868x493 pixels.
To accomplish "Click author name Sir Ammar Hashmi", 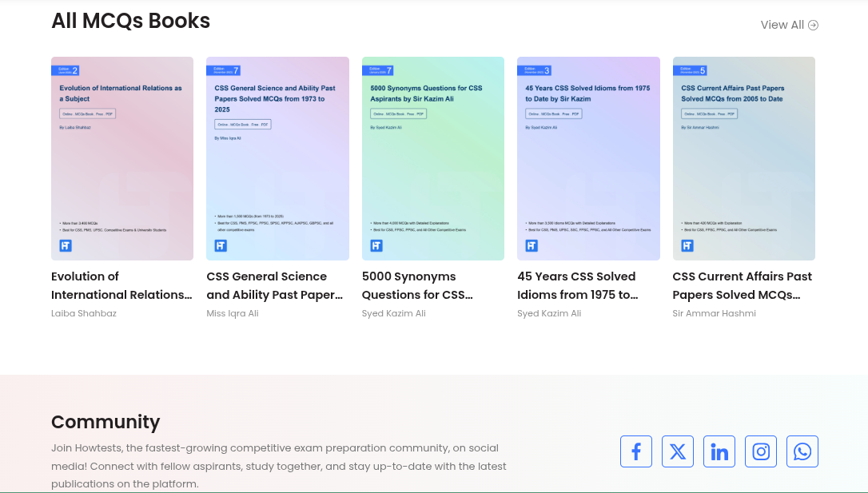I will 714,313.
